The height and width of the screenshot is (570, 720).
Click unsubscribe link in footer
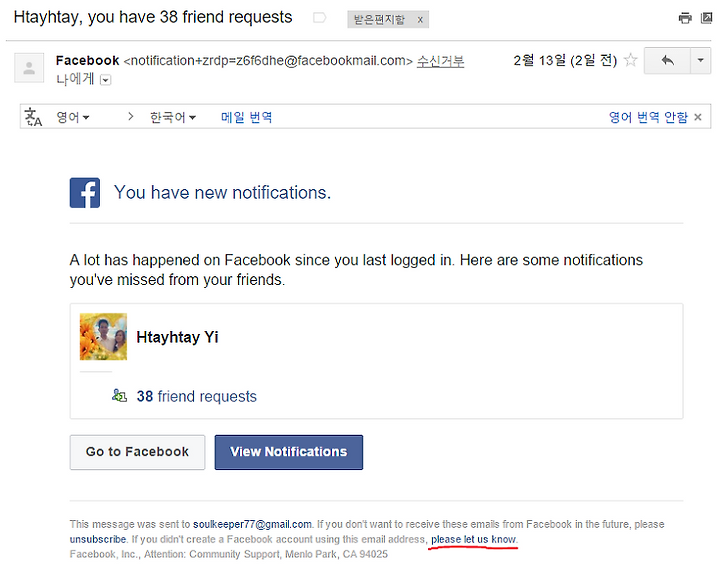coord(98,539)
